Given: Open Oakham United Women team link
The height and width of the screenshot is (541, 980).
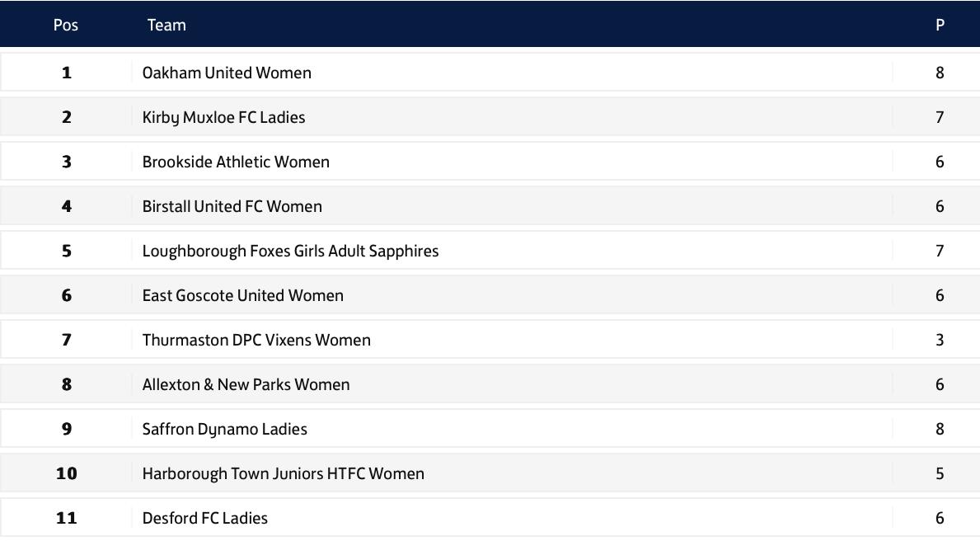Looking at the screenshot, I should (x=227, y=73).
